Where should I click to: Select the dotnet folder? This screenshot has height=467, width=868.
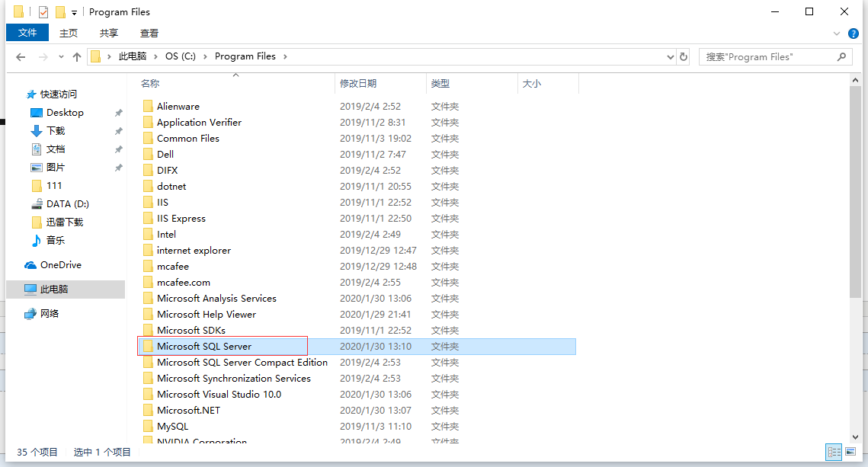point(171,187)
